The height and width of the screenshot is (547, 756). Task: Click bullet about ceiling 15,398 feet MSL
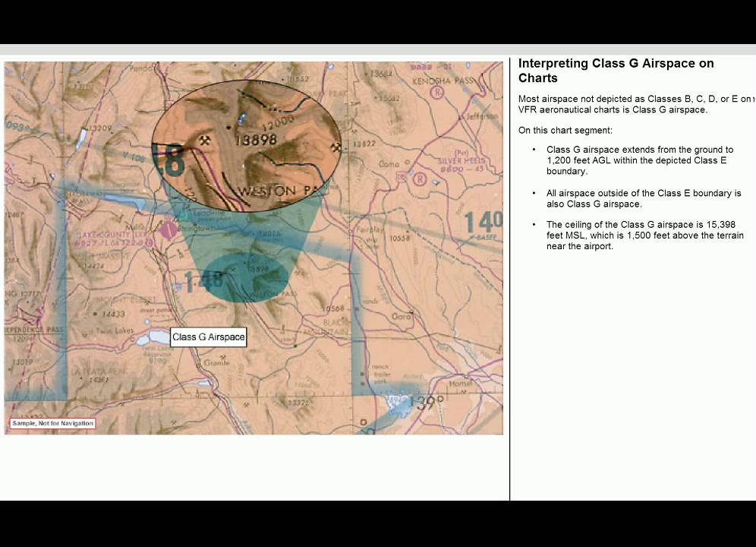[x=644, y=235]
